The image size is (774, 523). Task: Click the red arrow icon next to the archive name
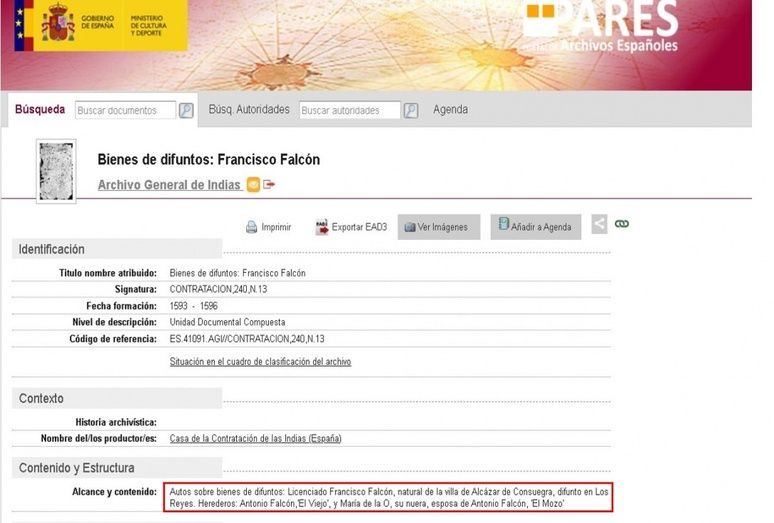pyautogui.click(x=268, y=185)
